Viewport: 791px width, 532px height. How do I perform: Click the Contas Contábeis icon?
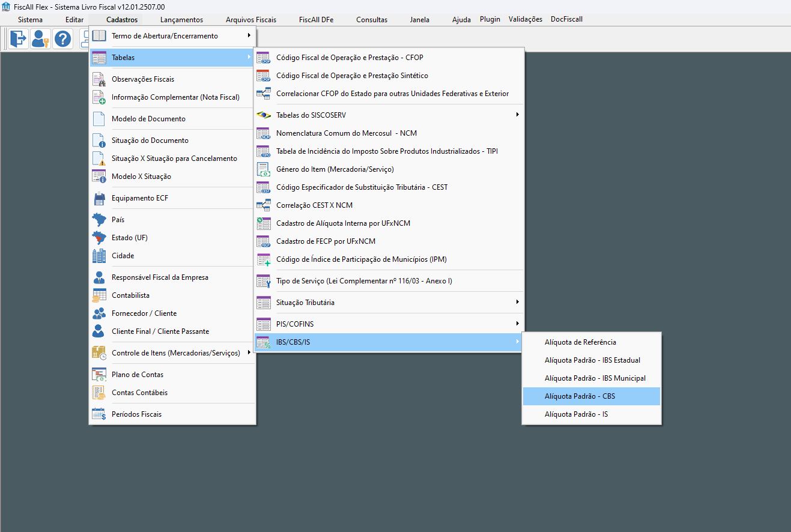pyautogui.click(x=99, y=393)
